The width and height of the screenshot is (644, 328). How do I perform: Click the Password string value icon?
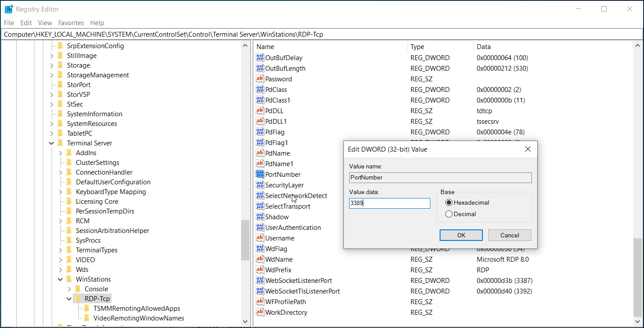(x=260, y=79)
